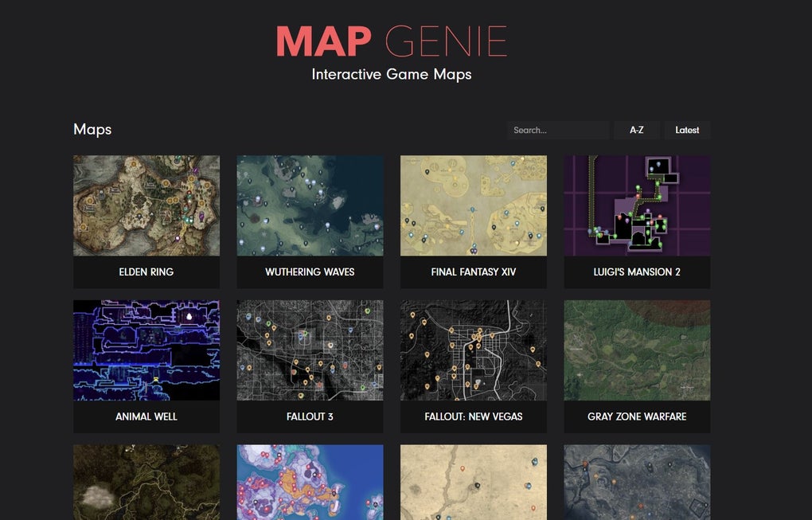Image resolution: width=812 pixels, height=520 pixels.
Task: Click the Maps section heading
Action: click(x=92, y=129)
